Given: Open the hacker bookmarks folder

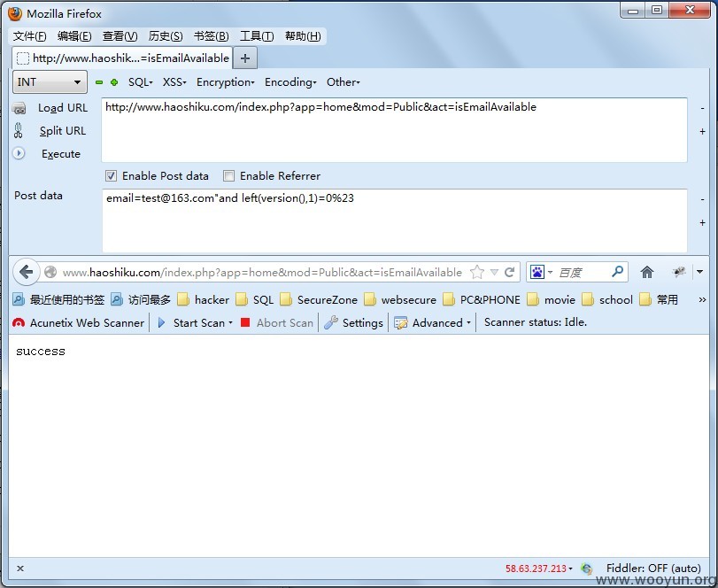Looking at the screenshot, I should click(203, 299).
